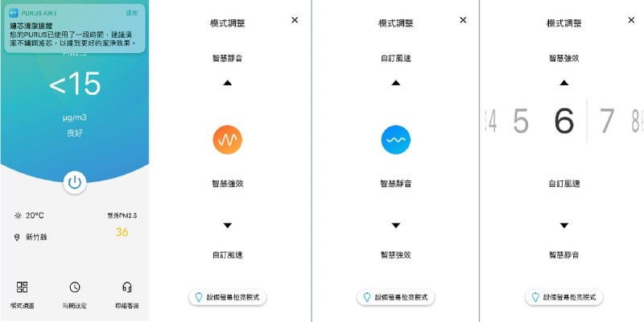Viewport: 644px width, 322px height.
Task: Tap the blue power button icon
Action: click(x=75, y=183)
